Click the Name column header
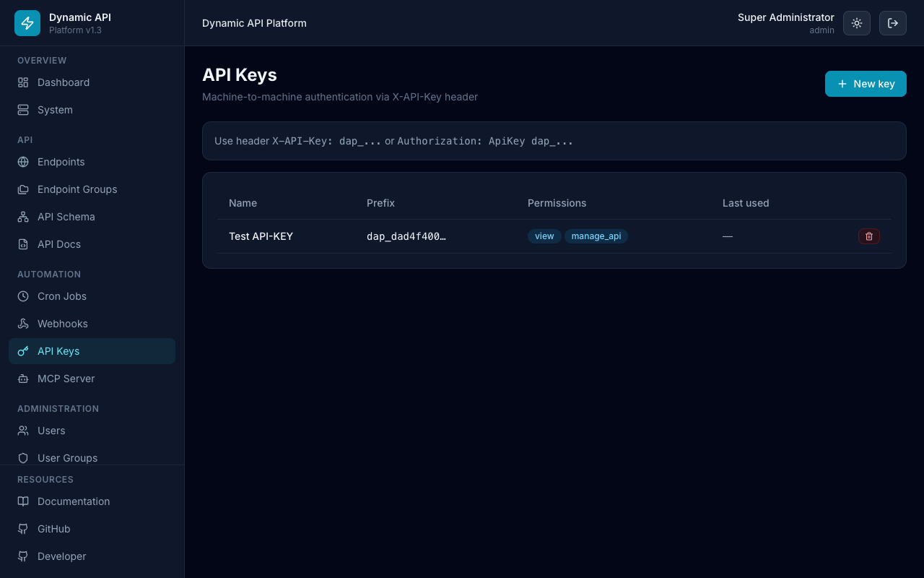 tap(243, 203)
